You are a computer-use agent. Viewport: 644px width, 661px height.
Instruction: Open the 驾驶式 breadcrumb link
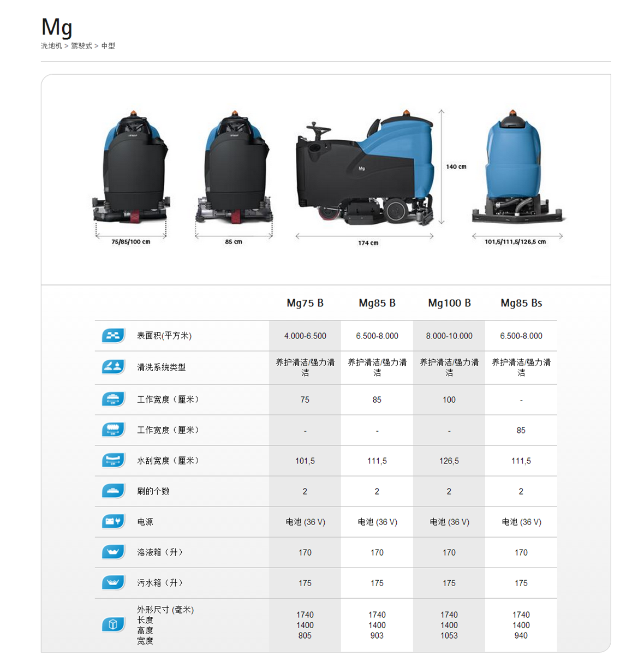[x=81, y=46]
